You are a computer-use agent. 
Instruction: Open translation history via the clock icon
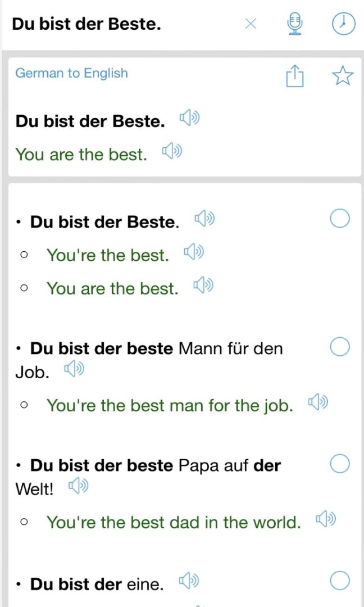click(343, 24)
